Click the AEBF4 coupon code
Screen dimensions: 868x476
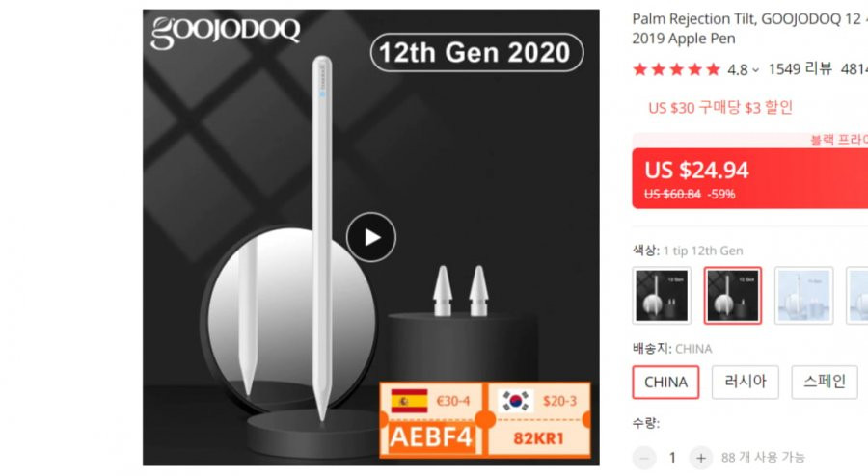click(x=431, y=437)
